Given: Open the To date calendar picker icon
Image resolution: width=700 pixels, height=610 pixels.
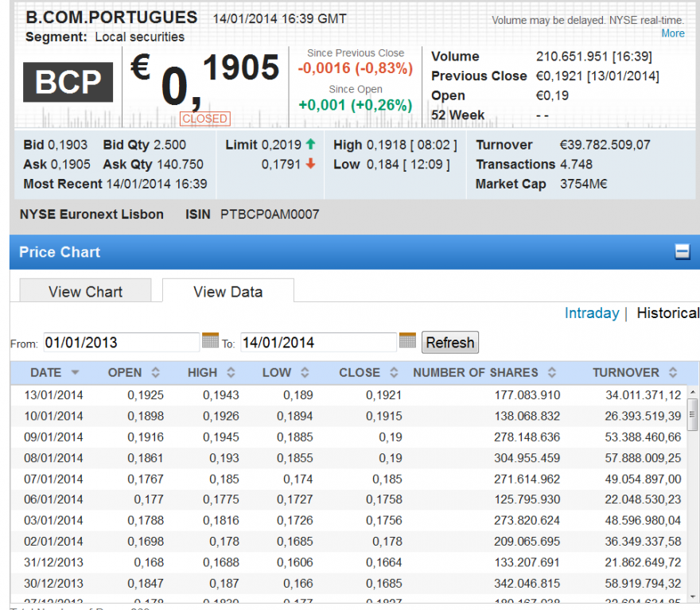Looking at the screenshot, I should tap(407, 340).
